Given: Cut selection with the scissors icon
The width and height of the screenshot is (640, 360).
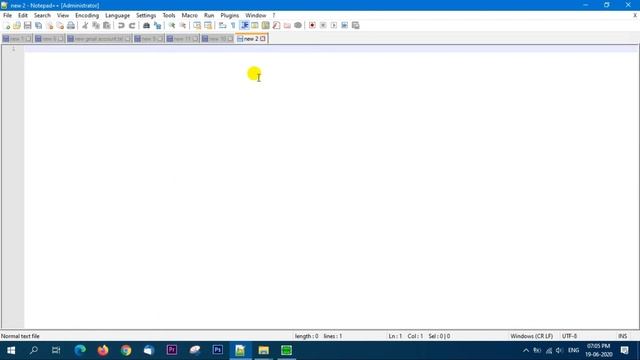Looking at the screenshot, I should tap(85, 25).
